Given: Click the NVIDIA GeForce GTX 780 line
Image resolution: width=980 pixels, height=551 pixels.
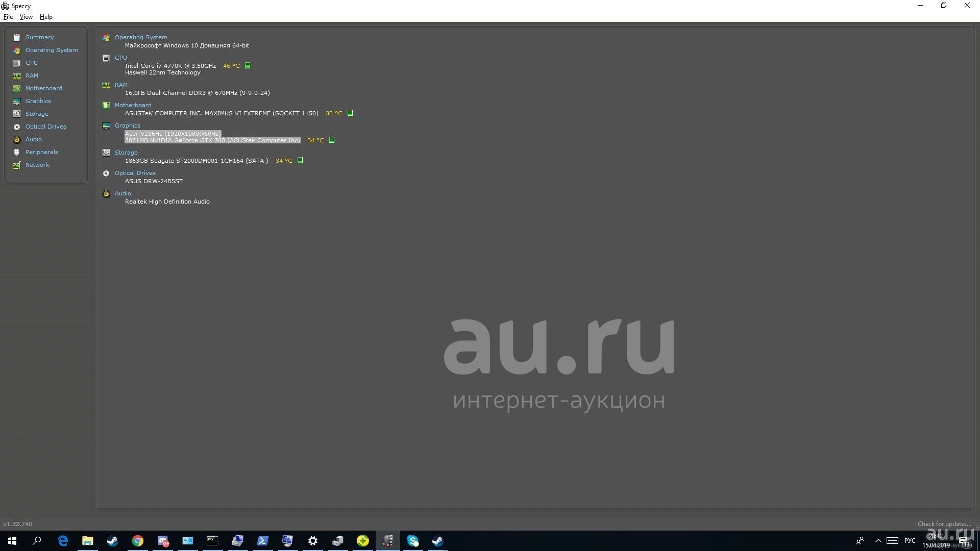Looking at the screenshot, I should 212,140.
